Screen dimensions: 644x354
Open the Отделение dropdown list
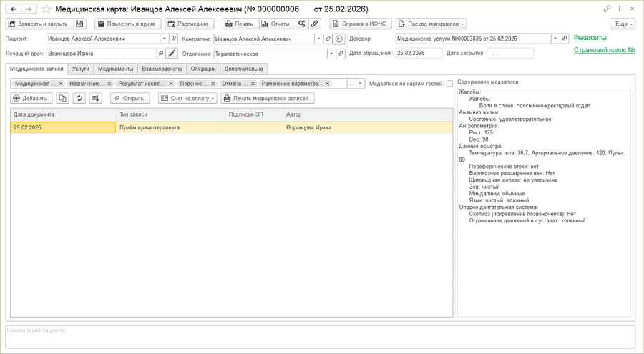click(x=331, y=54)
